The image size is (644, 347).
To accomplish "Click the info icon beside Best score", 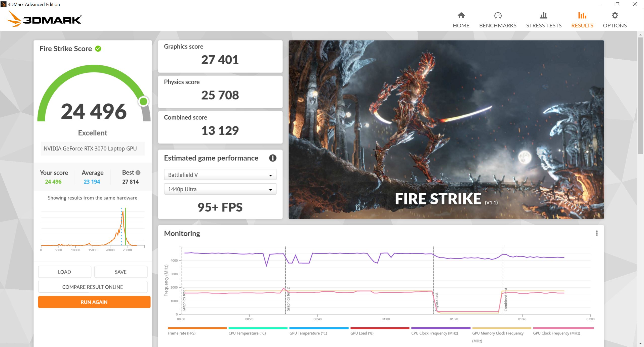I will pos(137,172).
